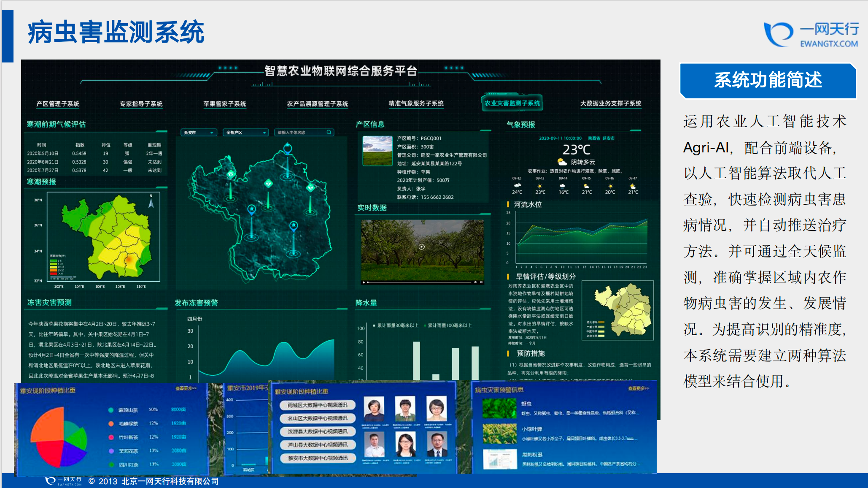Click the volume icon on video player

(481, 282)
